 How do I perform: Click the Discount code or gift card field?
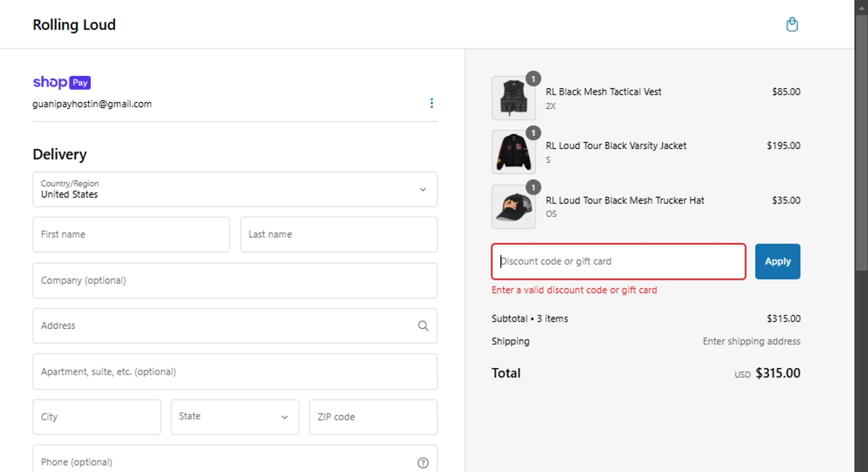click(x=619, y=261)
